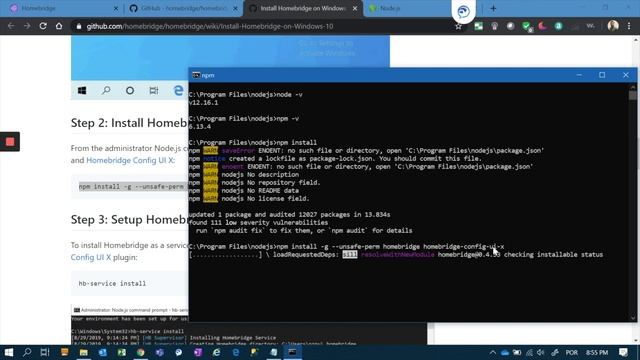The width and height of the screenshot is (640, 360).
Task: Select the Install Homebridge on Windows tab
Action: [303, 8]
